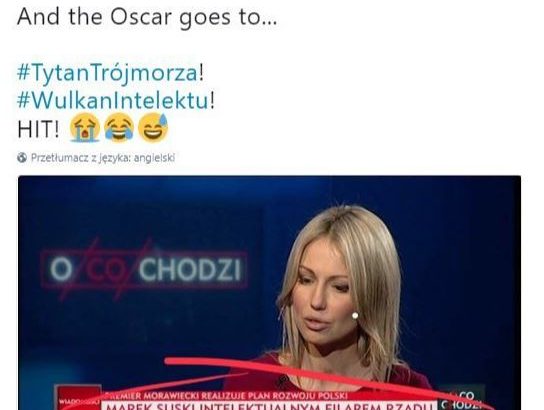The width and height of the screenshot is (544, 410).
Task: Click the tears of joy emoji
Action: tap(119, 127)
